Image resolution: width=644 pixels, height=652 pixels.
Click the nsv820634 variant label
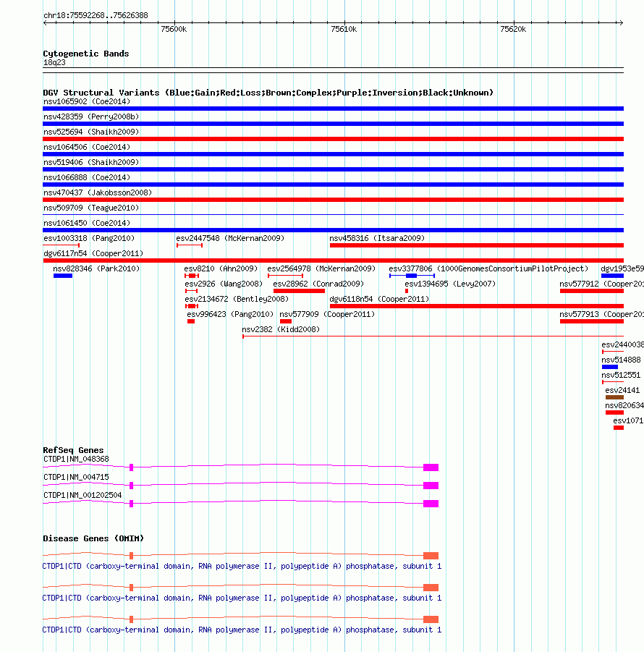coord(624,405)
